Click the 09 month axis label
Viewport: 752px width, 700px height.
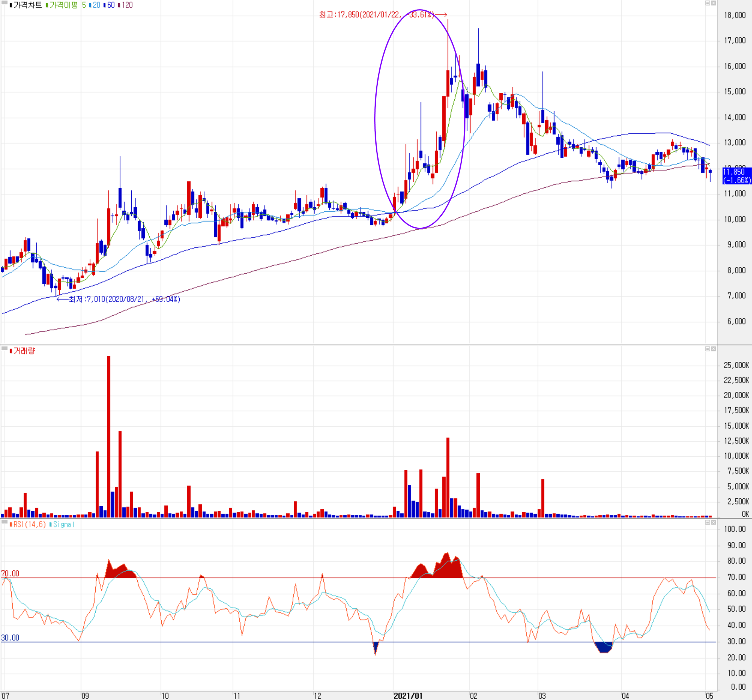click(85, 696)
